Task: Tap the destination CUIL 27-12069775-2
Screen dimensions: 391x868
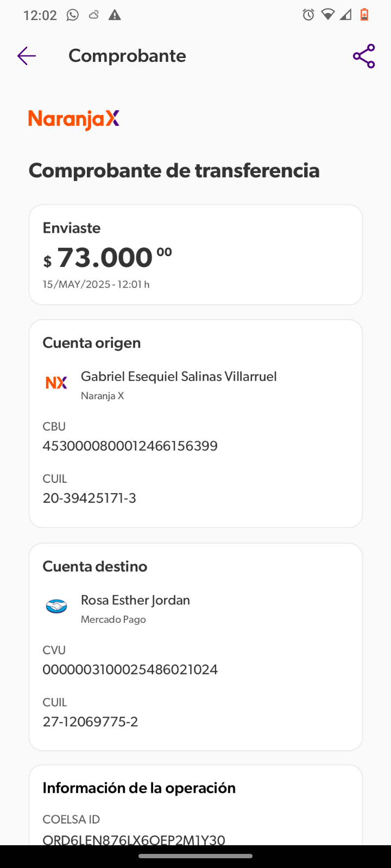Action: (91, 722)
